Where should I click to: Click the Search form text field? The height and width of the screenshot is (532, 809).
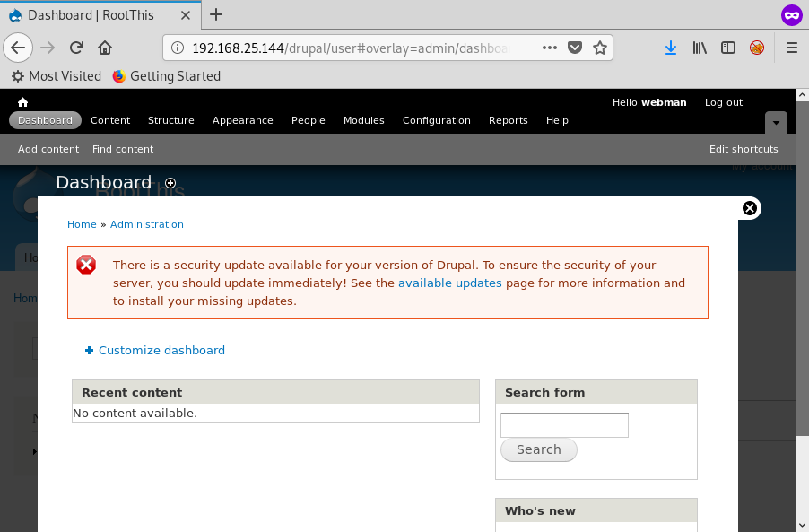[x=564, y=425]
